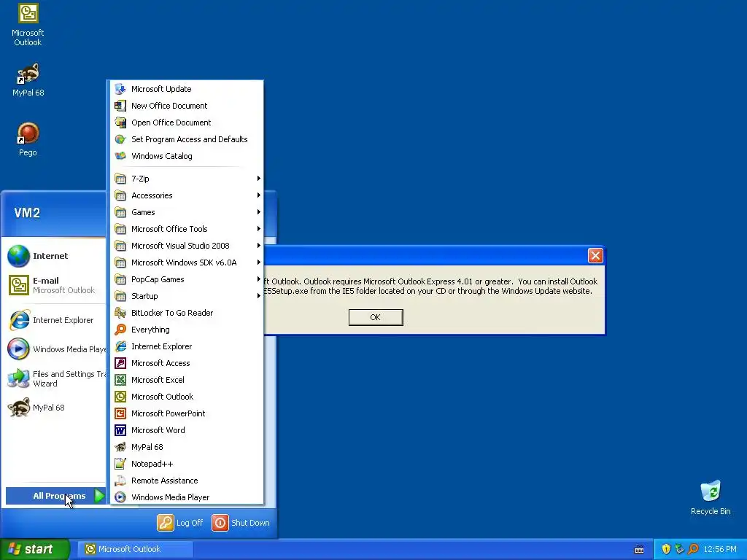
Task: Open pinned Internet item in Start menu
Action: (x=55, y=256)
